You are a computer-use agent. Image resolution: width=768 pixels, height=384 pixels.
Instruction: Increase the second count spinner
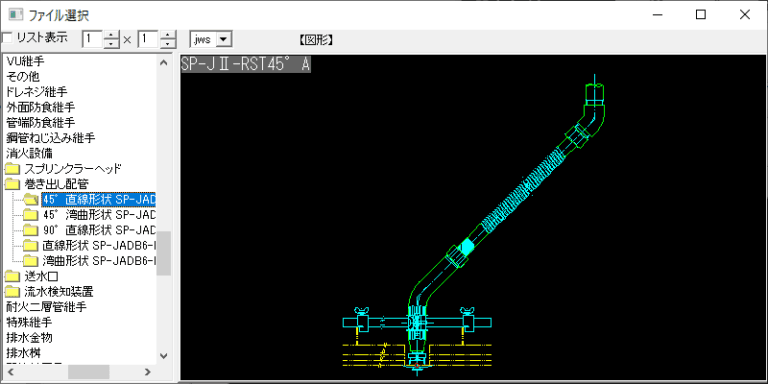pyautogui.click(x=168, y=35)
